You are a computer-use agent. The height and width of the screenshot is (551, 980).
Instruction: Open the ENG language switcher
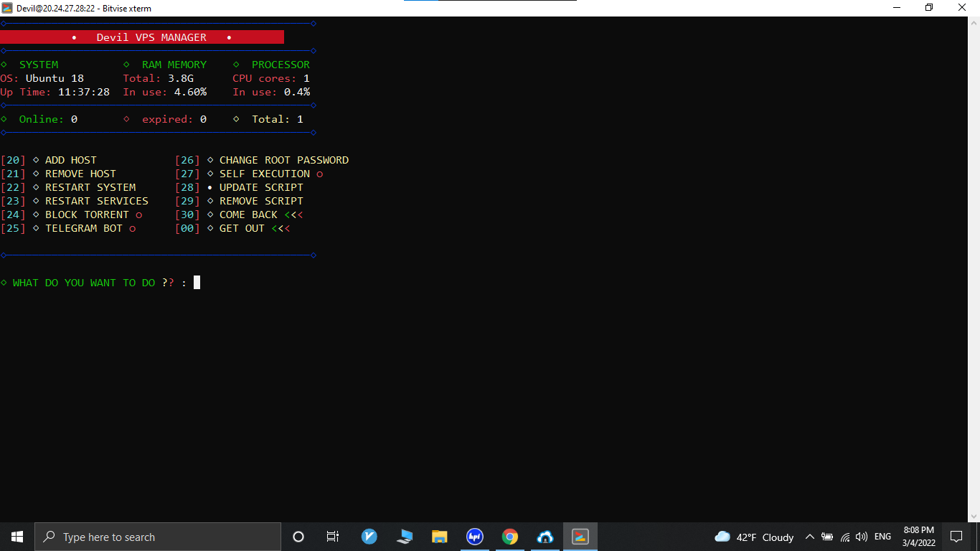(x=882, y=537)
